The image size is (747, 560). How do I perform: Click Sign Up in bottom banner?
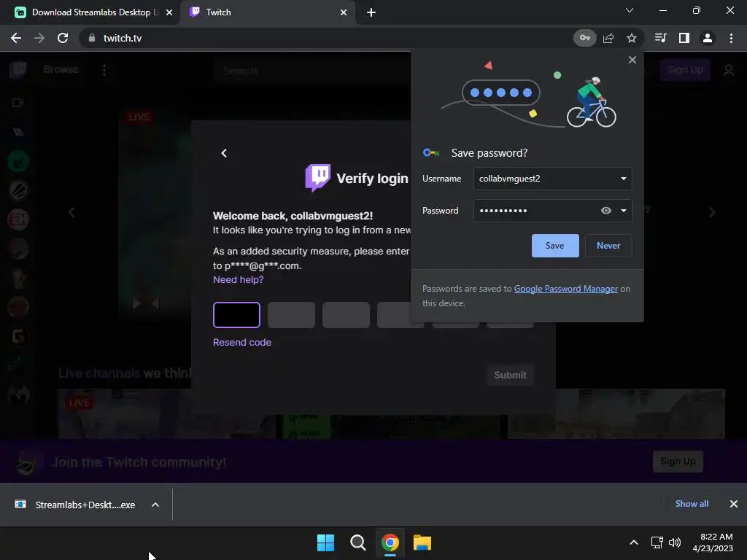[x=678, y=462]
